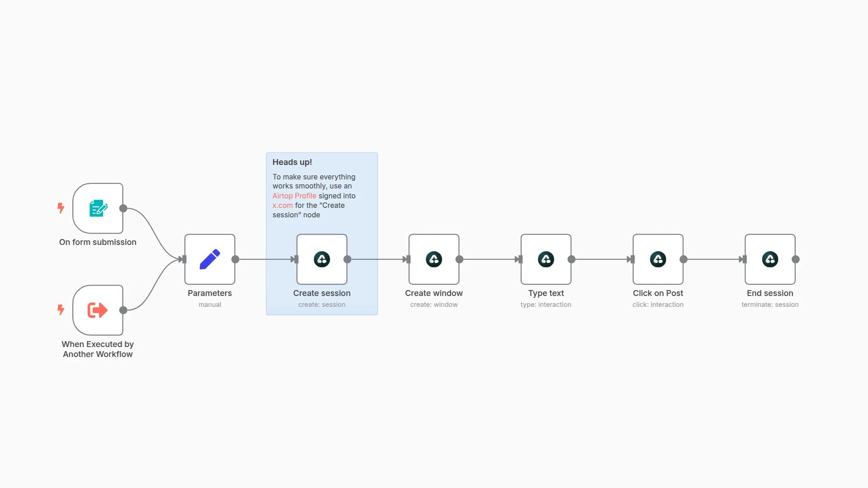Select the When Executed by Another Workflow node icon
The height and width of the screenshot is (488, 868).
pyautogui.click(x=98, y=310)
